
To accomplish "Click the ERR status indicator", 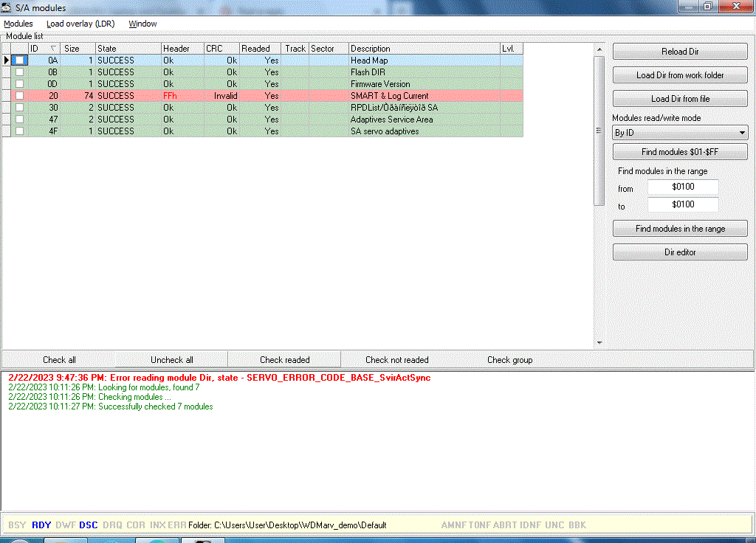I will pos(177,525).
